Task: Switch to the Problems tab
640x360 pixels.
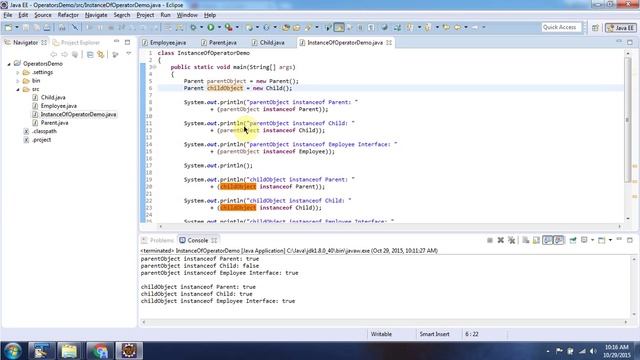Action: pyautogui.click(x=158, y=240)
